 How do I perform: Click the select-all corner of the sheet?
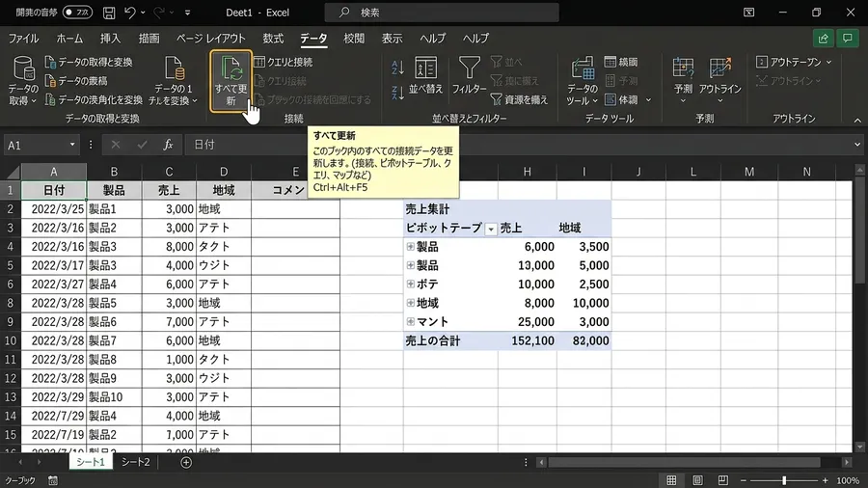pyautogui.click(x=13, y=172)
